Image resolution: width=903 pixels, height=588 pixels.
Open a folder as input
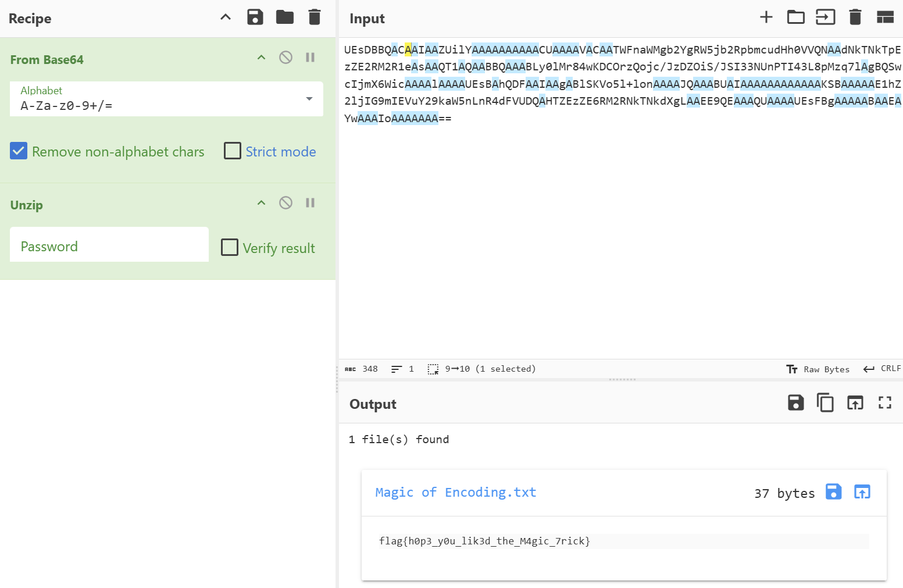[795, 17]
